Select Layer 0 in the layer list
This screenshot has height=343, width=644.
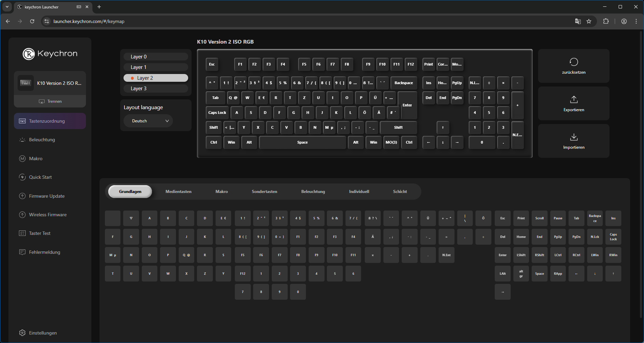tap(156, 57)
